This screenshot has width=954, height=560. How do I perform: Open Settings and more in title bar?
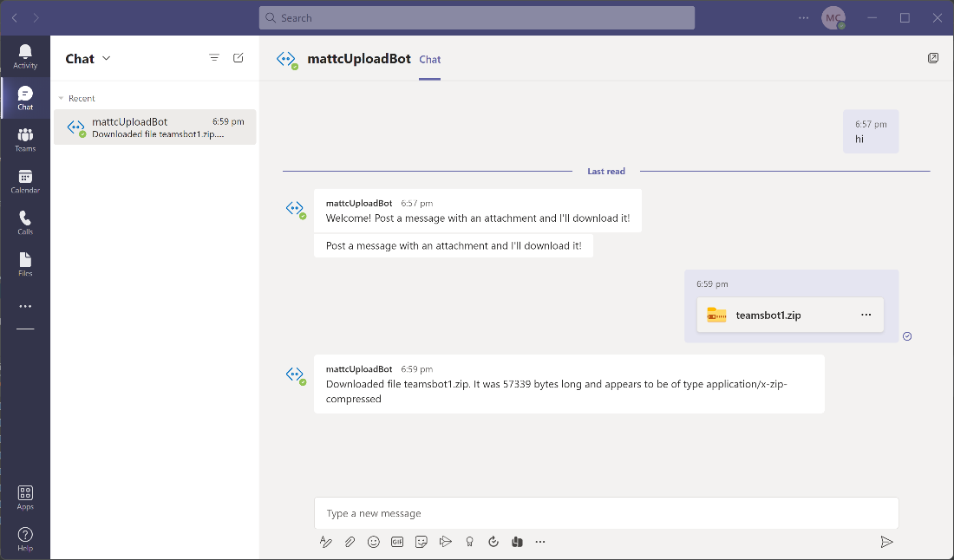pos(804,18)
